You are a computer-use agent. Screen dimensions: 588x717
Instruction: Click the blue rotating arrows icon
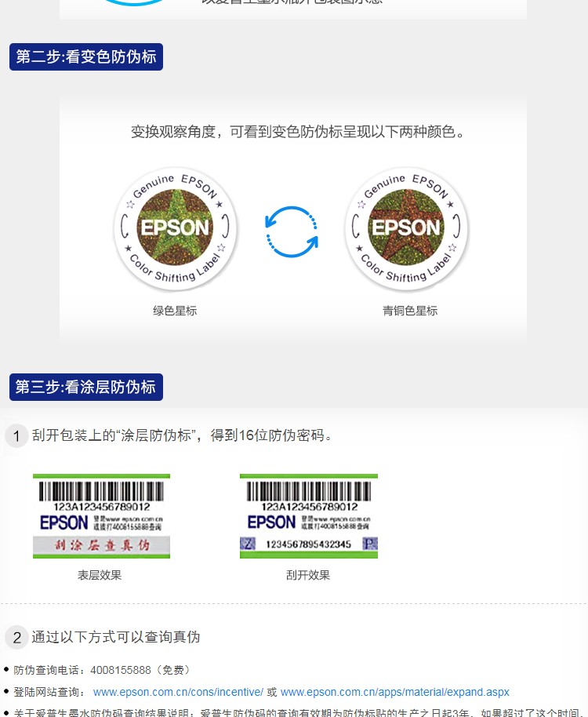(292, 231)
